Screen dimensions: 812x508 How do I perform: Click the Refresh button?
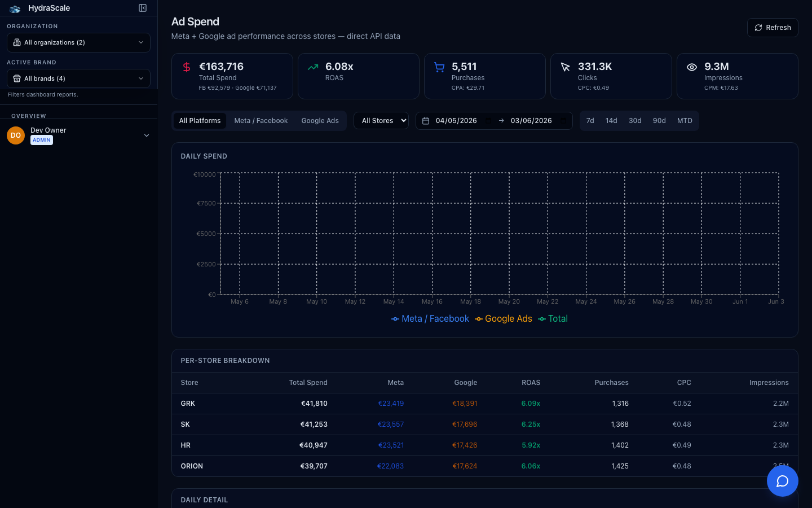[x=773, y=28]
